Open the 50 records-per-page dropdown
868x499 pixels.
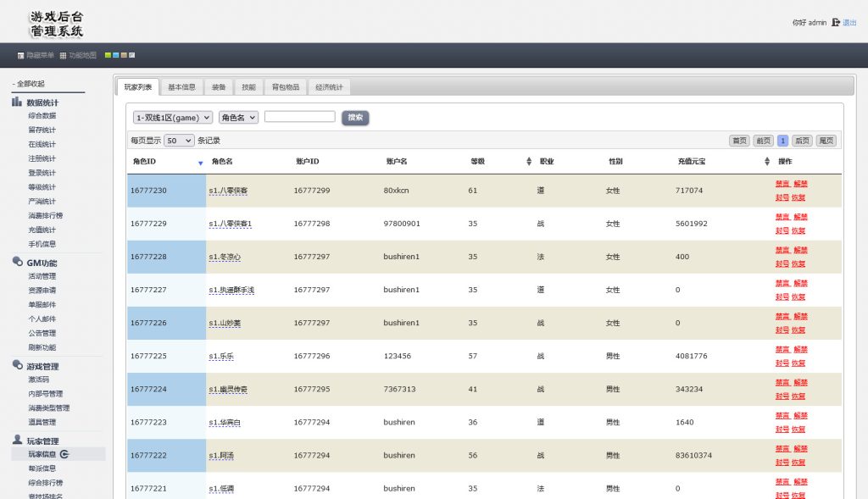coord(179,141)
